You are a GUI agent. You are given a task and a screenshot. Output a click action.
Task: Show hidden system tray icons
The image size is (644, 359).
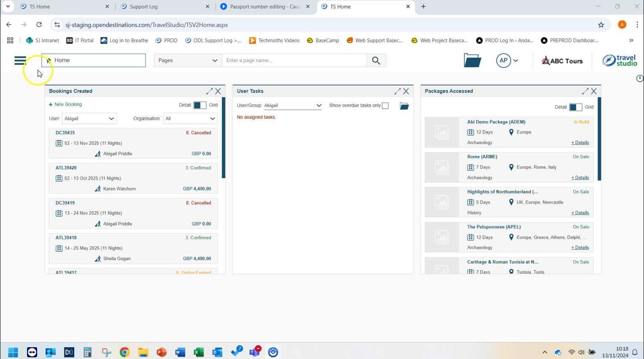click(544, 352)
